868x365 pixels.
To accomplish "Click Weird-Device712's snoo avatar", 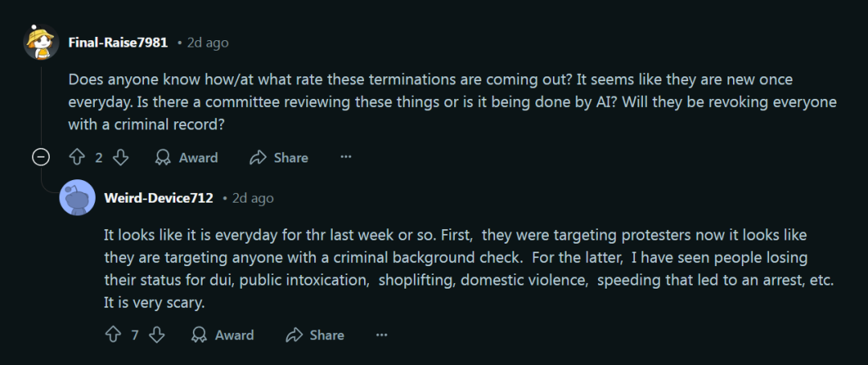I will pyautogui.click(x=77, y=198).
